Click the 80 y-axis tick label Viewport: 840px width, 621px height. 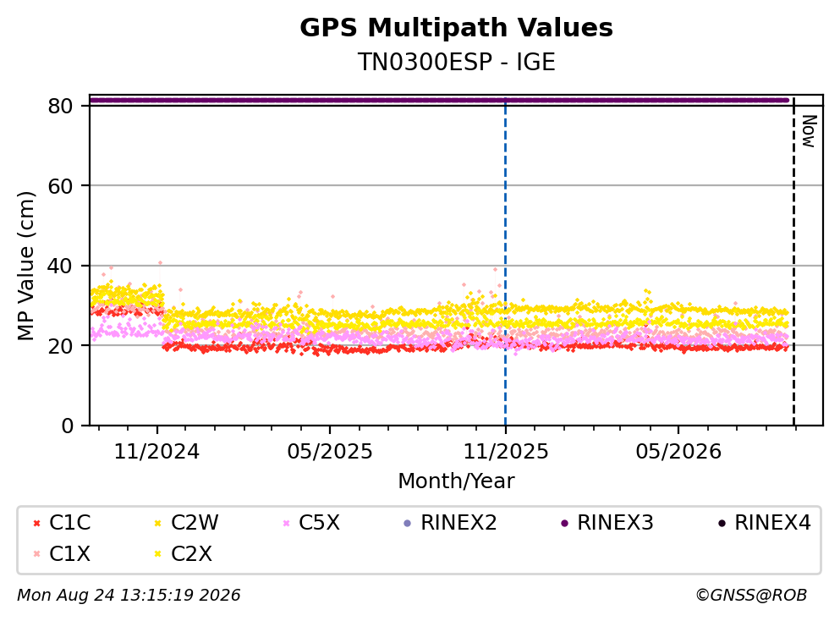coord(60,106)
